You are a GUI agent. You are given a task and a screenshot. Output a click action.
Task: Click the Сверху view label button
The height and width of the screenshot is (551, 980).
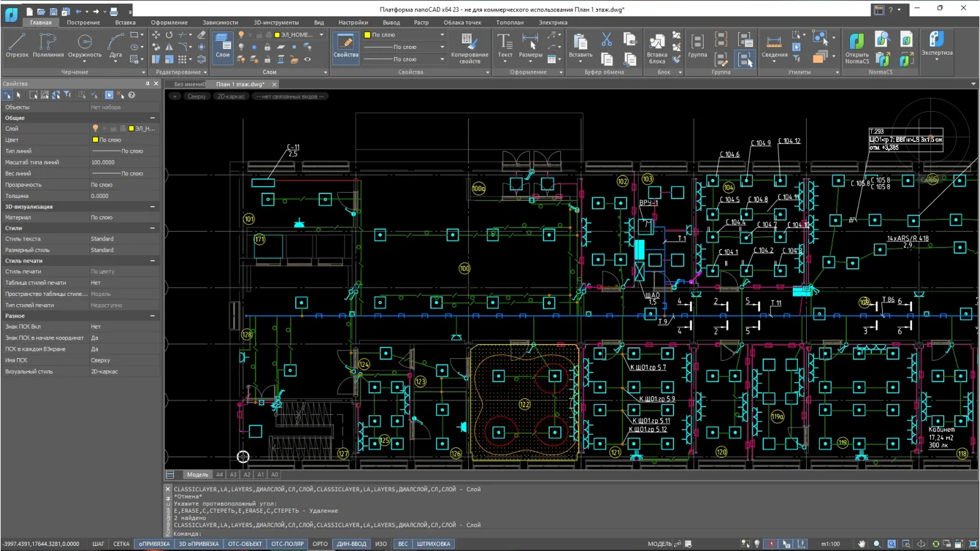[197, 97]
